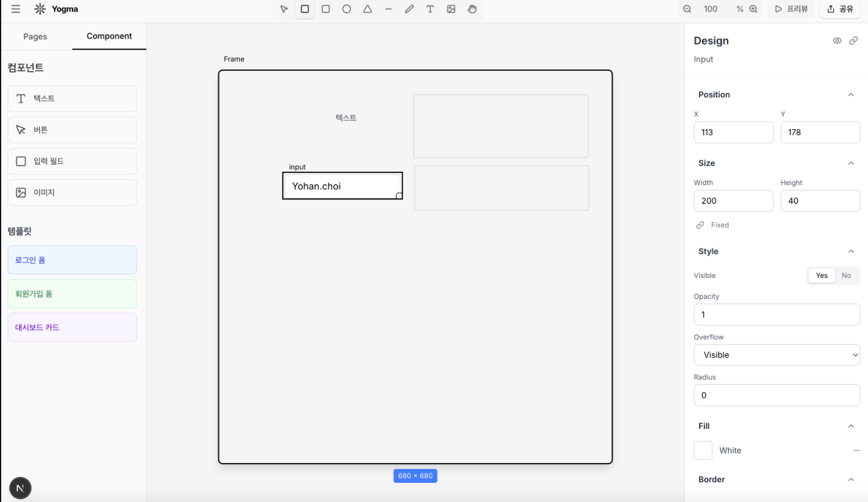Set Visible to No
868x502 pixels.
846,276
